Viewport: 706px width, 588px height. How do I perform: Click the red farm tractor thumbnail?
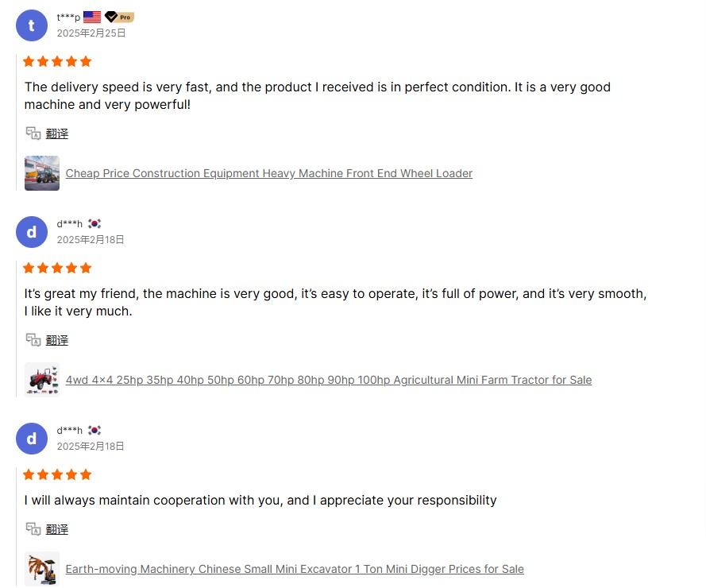[42, 380]
